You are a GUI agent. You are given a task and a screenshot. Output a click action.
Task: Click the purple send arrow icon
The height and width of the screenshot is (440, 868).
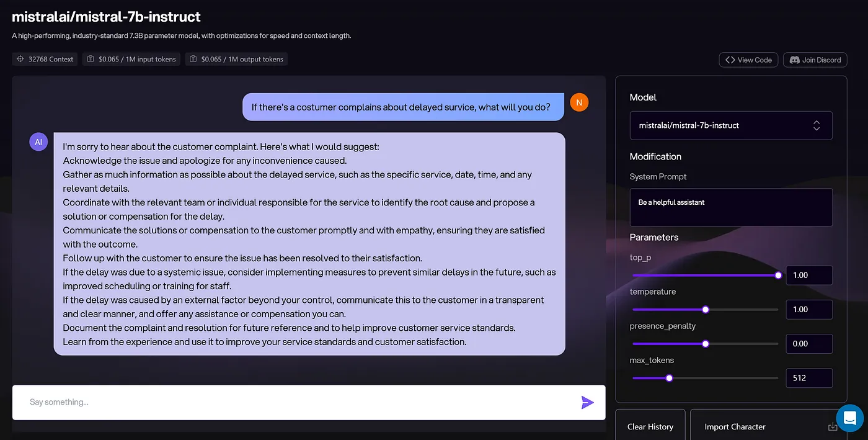(x=587, y=403)
